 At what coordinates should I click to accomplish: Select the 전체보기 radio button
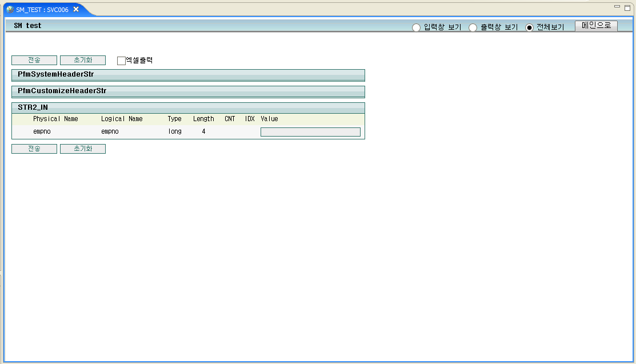(x=529, y=27)
